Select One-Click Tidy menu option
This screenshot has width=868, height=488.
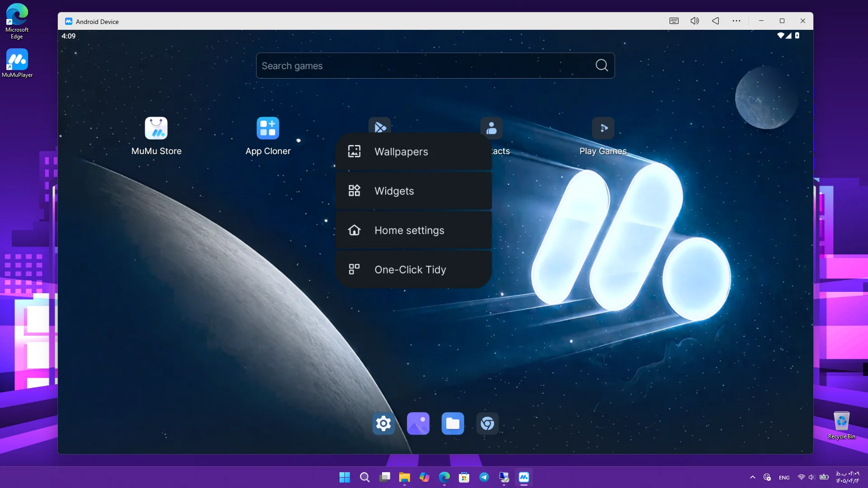(x=413, y=270)
